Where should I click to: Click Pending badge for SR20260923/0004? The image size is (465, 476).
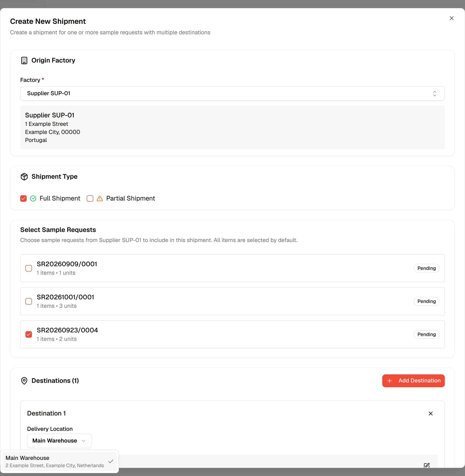coord(426,334)
